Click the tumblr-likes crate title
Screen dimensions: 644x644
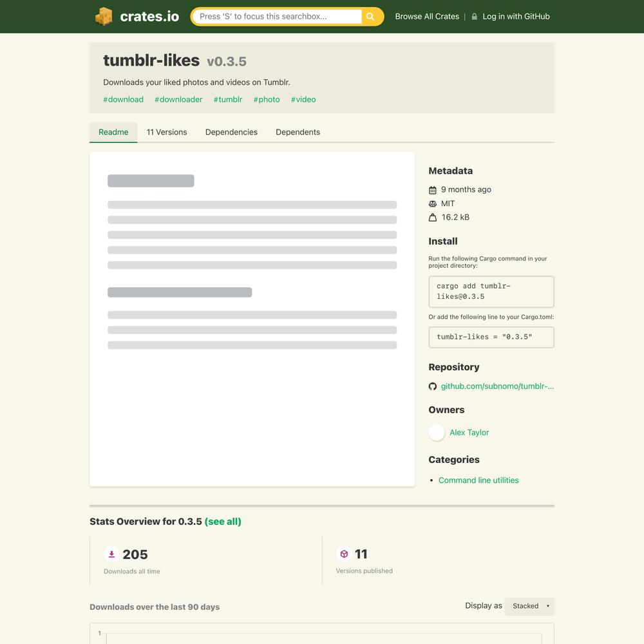151,61
